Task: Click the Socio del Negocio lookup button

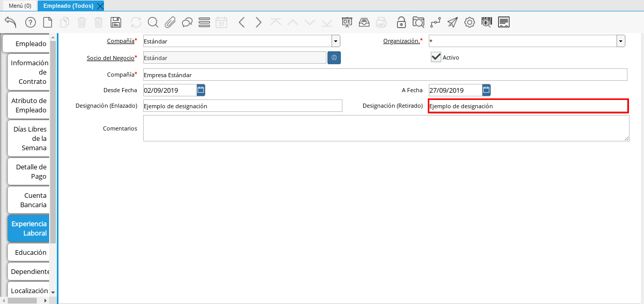Action: 334,57
